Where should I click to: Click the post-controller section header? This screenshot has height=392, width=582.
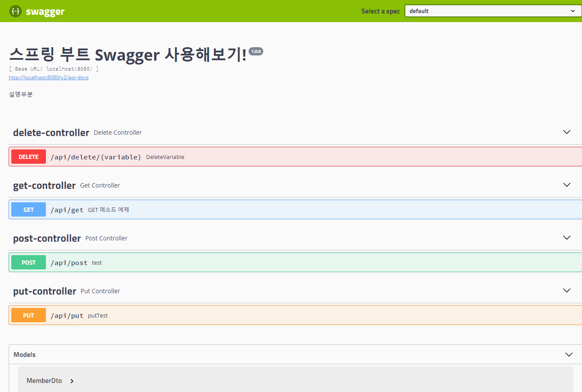tap(47, 238)
